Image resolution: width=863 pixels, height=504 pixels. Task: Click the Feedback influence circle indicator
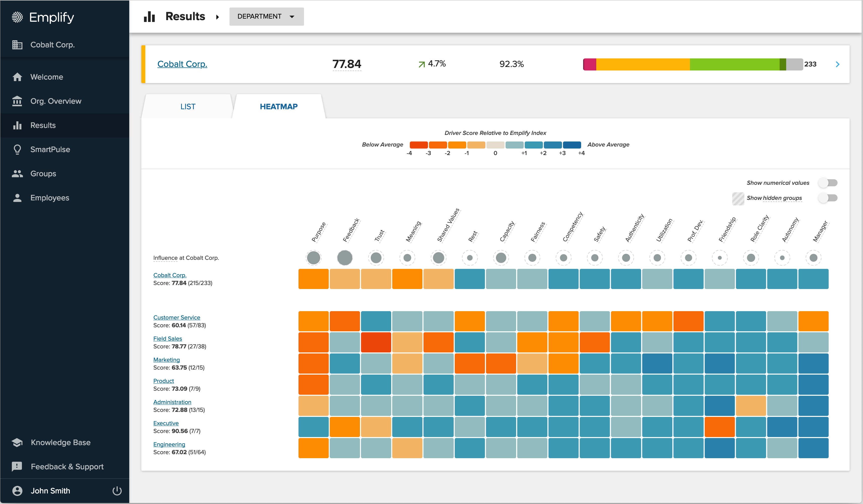coord(345,258)
